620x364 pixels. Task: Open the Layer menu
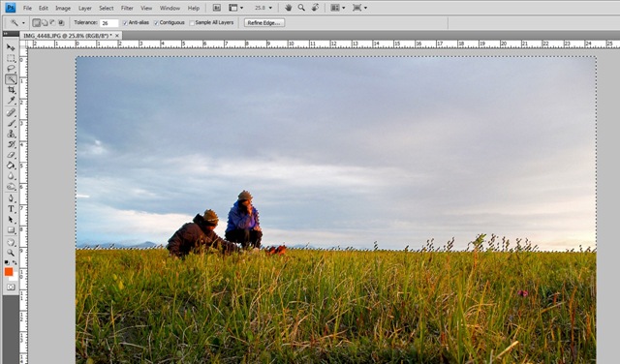click(x=84, y=8)
